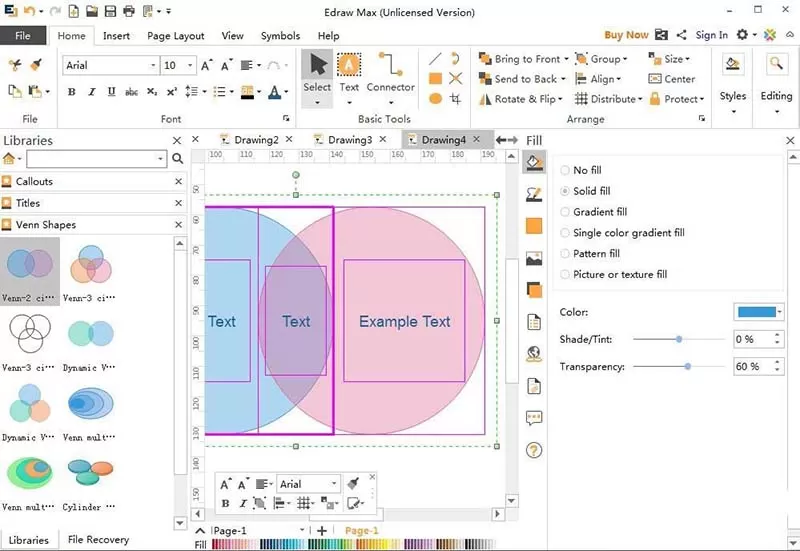This screenshot has height=551, width=800.
Task: Open the floating toolbar Arial font dropdown
Action: [x=334, y=484]
